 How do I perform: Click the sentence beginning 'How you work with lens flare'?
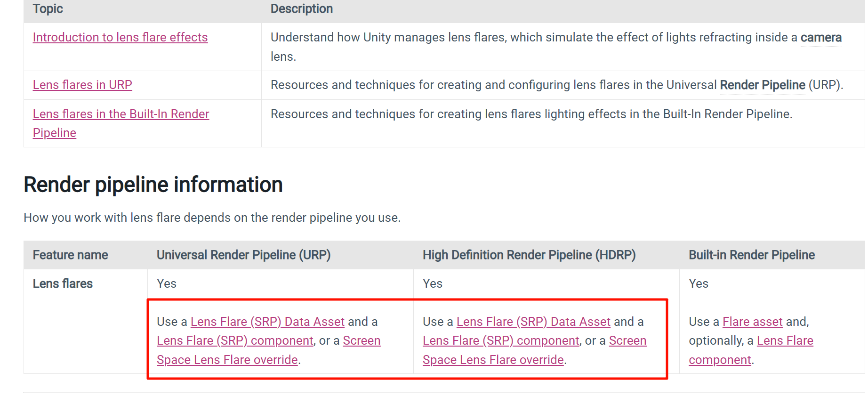point(212,218)
